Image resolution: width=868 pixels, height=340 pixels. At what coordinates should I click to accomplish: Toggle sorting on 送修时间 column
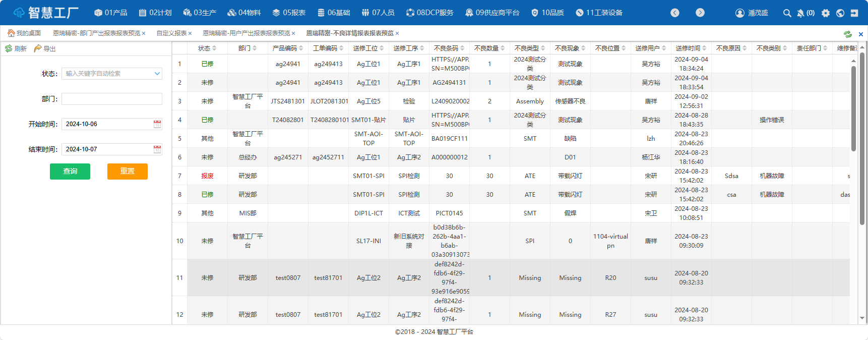pyautogui.click(x=691, y=48)
